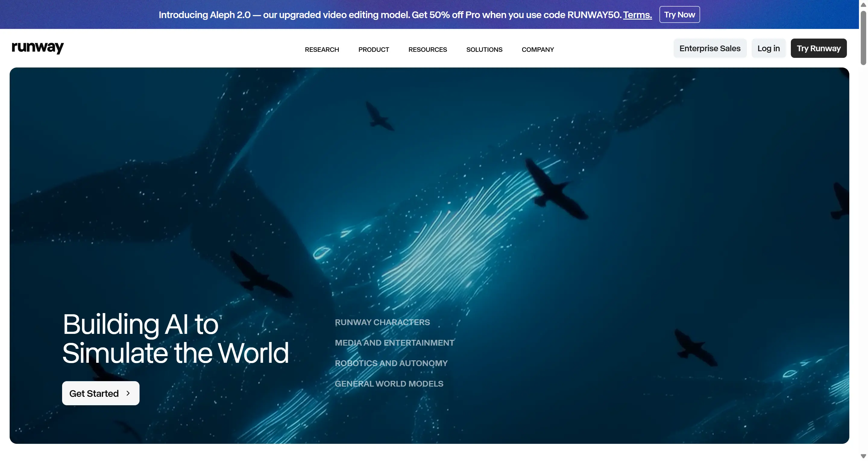Select Media and Entertainment link

(x=394, y=343)
